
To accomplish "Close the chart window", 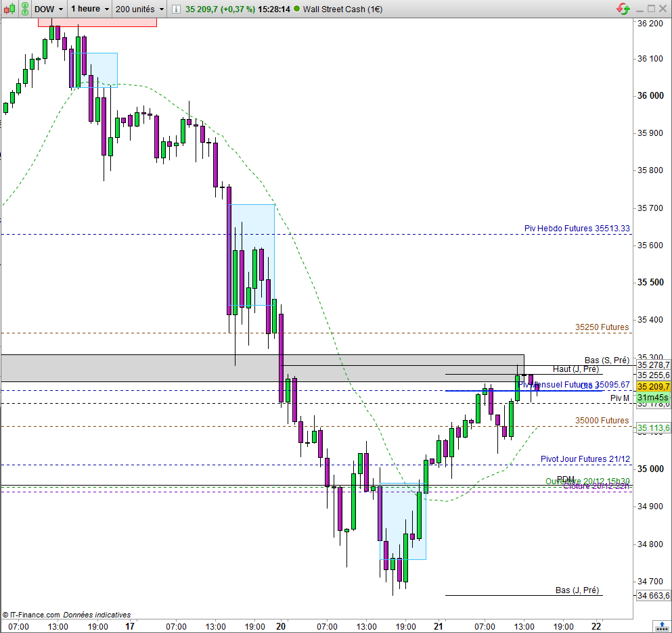I will tap(663, 9).
